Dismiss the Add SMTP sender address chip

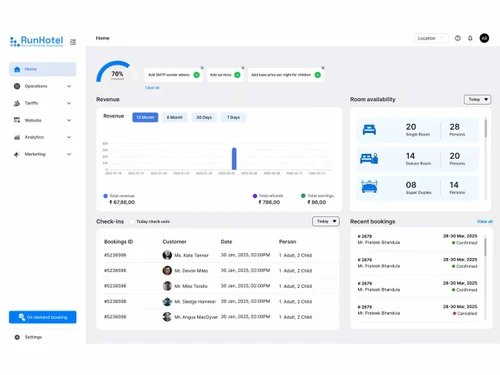point(202,68)
